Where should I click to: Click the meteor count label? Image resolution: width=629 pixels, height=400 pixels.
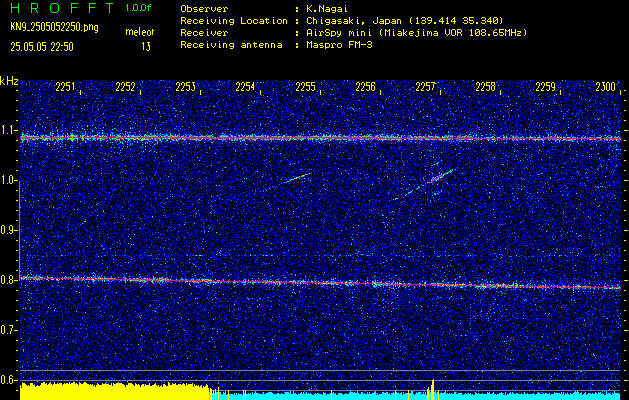(x=140, y=32)
